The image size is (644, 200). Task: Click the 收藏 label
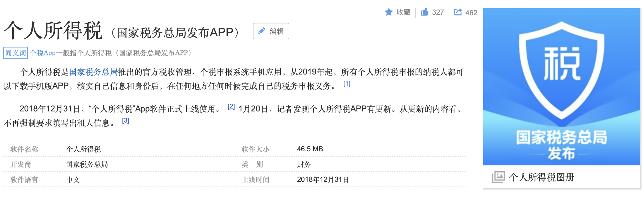point(403,12)
